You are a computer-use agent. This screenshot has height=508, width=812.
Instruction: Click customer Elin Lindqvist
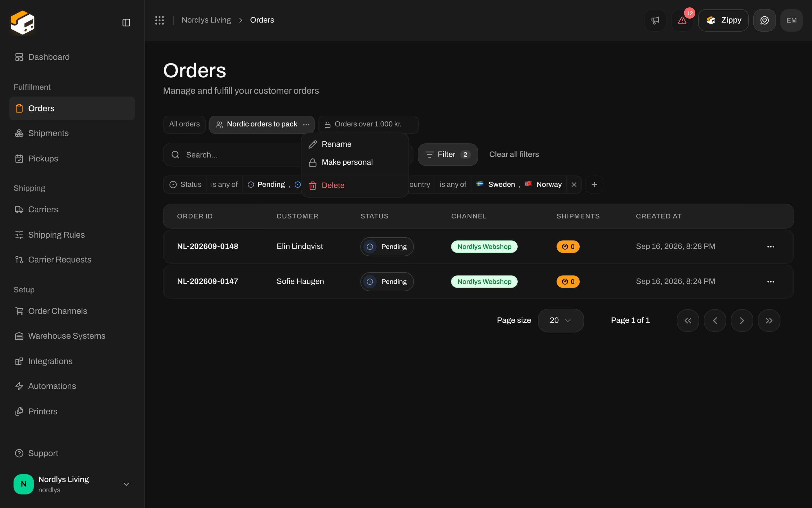pyautogui.click(x=299, y=246)
